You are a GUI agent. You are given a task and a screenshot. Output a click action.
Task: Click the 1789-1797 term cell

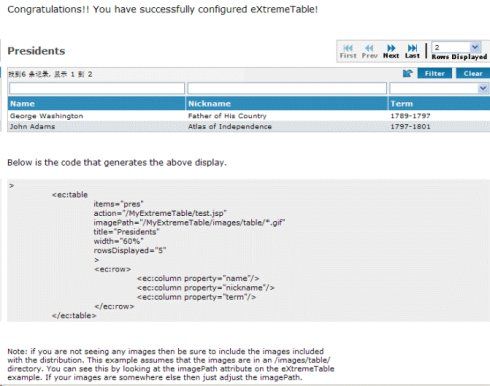click(x=410, y=116)
